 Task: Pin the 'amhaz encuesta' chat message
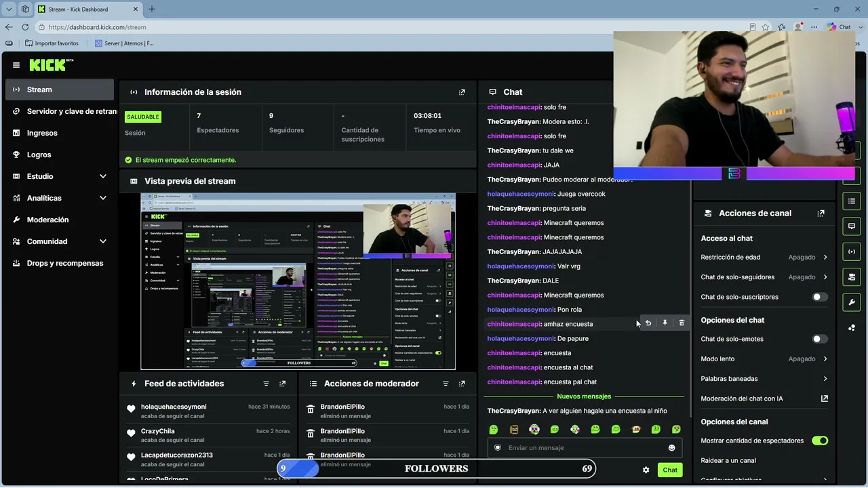click(x=665, y=323)
